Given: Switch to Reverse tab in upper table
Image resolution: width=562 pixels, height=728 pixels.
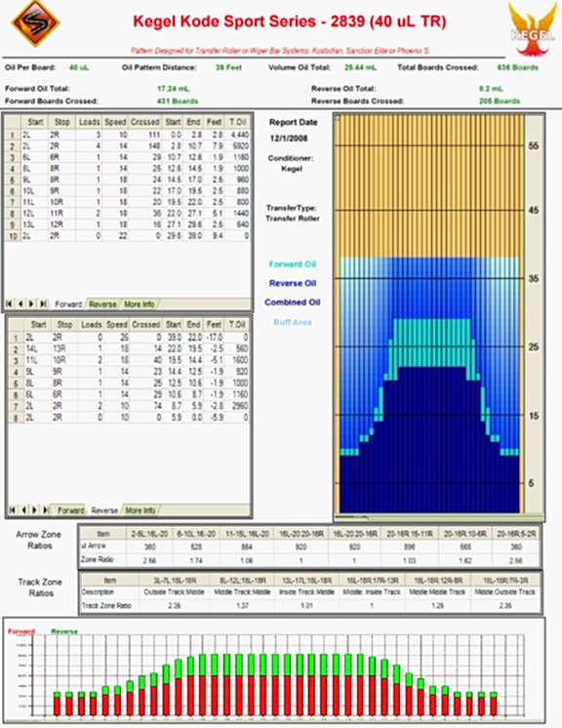Looking at the screenshot, I should (102, 304).
